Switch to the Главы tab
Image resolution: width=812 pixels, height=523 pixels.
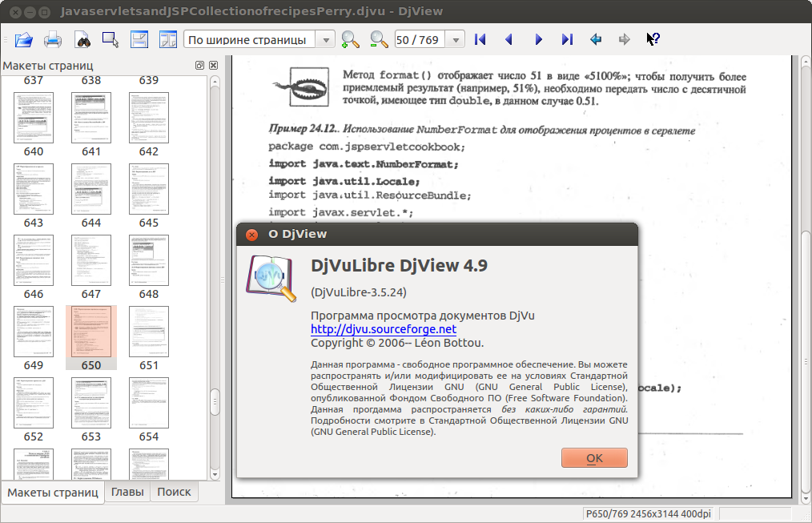tap(127, 492)
